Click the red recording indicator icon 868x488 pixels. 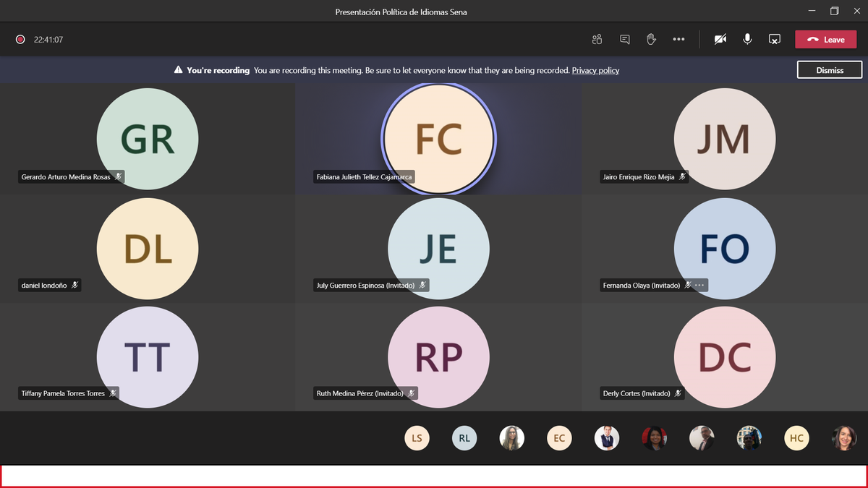tap(20, 40)
